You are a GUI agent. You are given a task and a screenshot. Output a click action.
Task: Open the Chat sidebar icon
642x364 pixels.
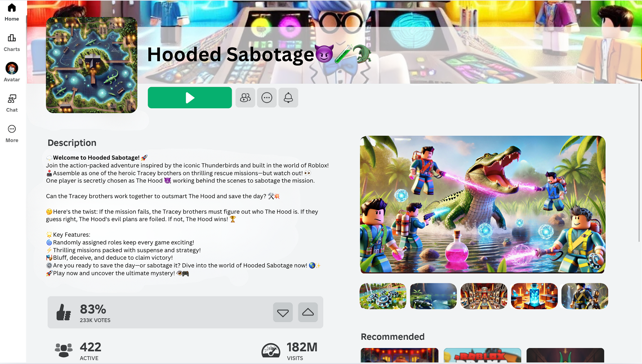tap(12, 103)
